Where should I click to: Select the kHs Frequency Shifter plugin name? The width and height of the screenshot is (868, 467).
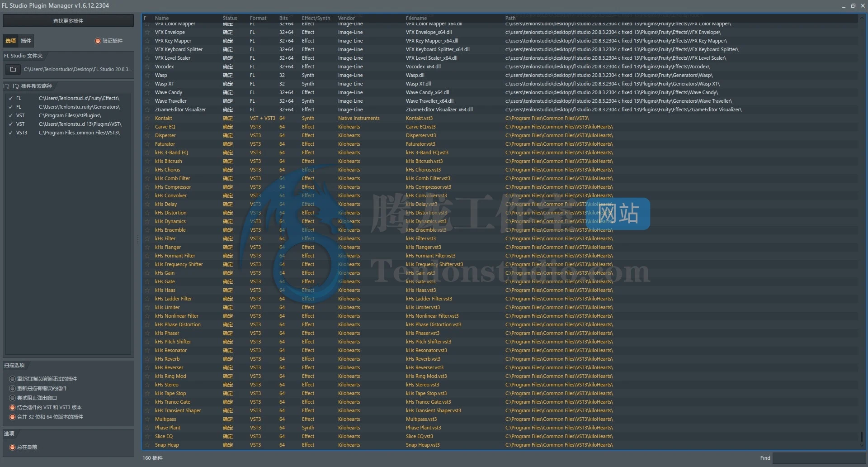tap(179, 264)
